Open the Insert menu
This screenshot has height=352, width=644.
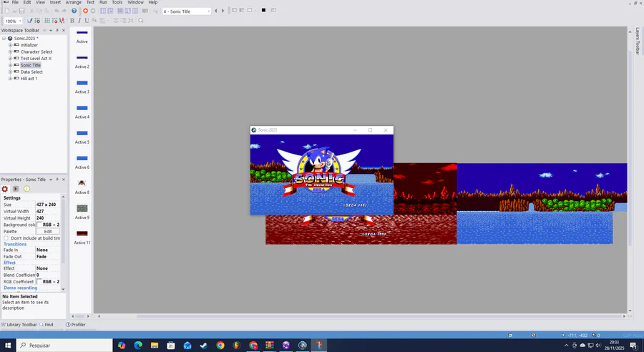pos(55,2)
